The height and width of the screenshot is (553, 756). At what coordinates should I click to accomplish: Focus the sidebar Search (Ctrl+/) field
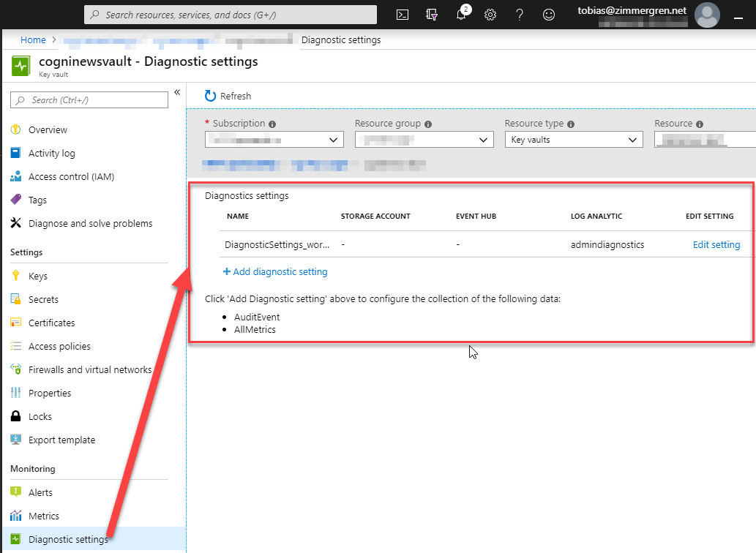coord(89,100)
